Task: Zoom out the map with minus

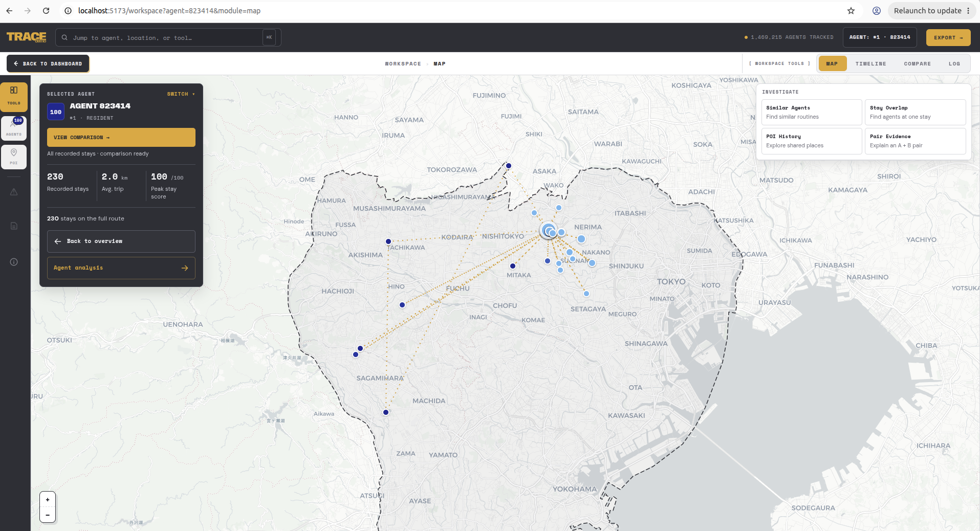Action: (48, 515)
